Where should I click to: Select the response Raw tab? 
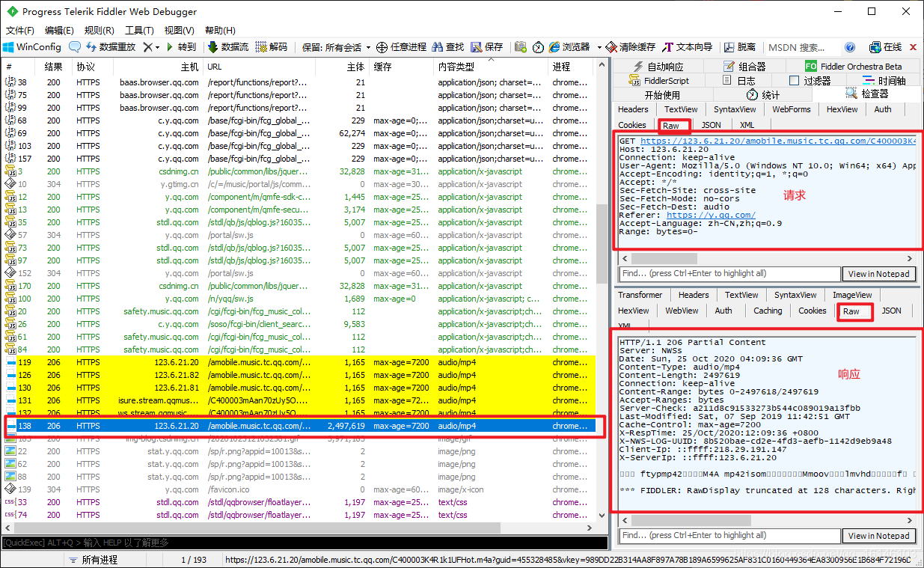(851, 311)
